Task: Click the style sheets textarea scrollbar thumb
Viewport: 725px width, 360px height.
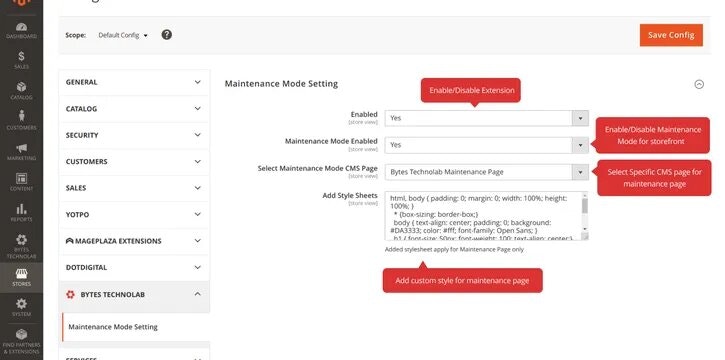Action: click(x=584, y=205)
